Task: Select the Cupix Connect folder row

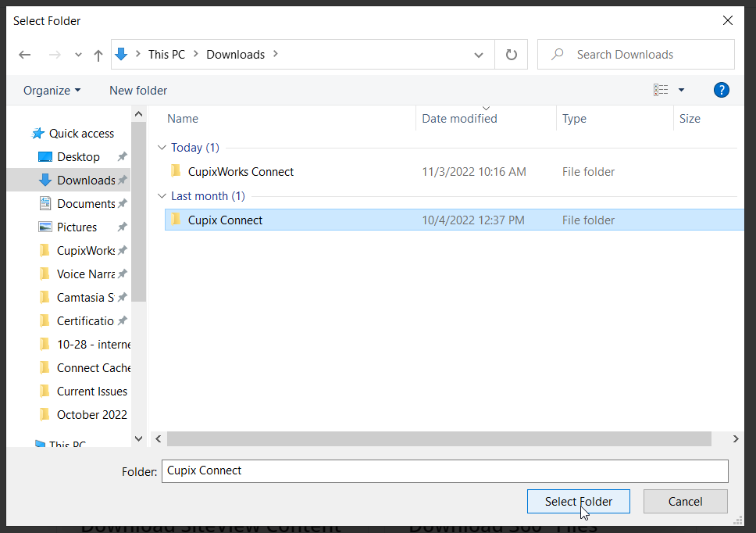Action: coord(455,220)
